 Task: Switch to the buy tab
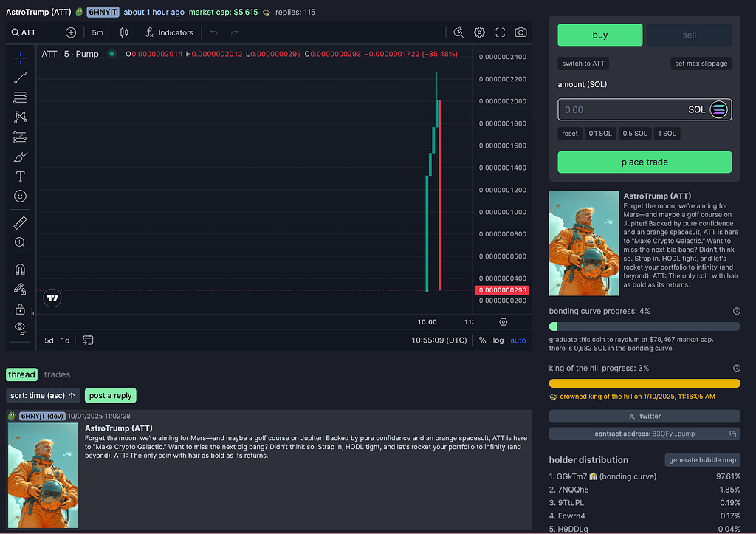(599, 35)
